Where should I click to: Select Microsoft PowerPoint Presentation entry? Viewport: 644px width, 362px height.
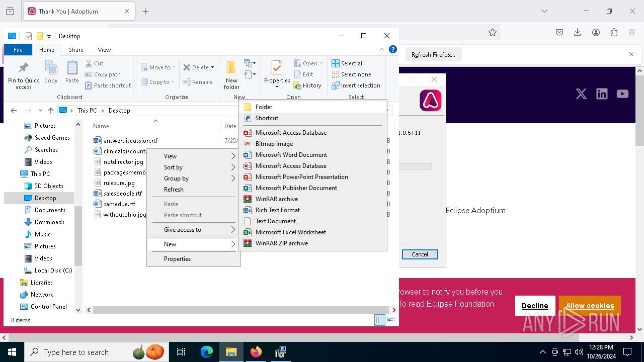pyautogui.click(x=312, y=177)
